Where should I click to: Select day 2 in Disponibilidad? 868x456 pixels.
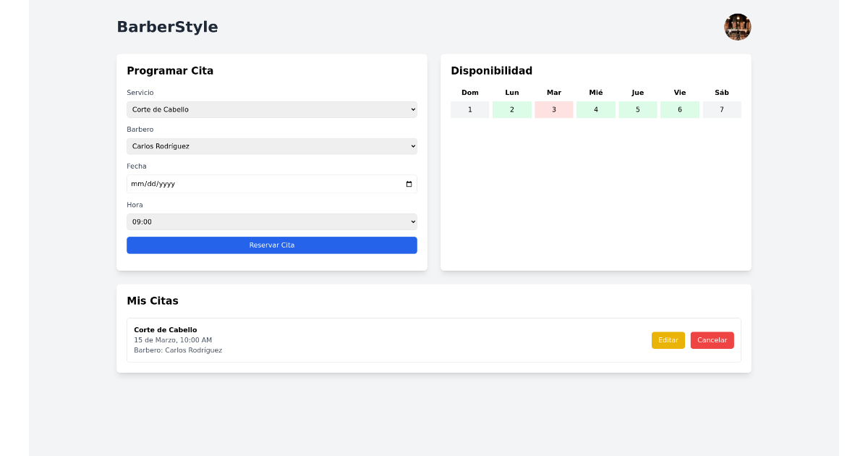[x=511, y=109]
